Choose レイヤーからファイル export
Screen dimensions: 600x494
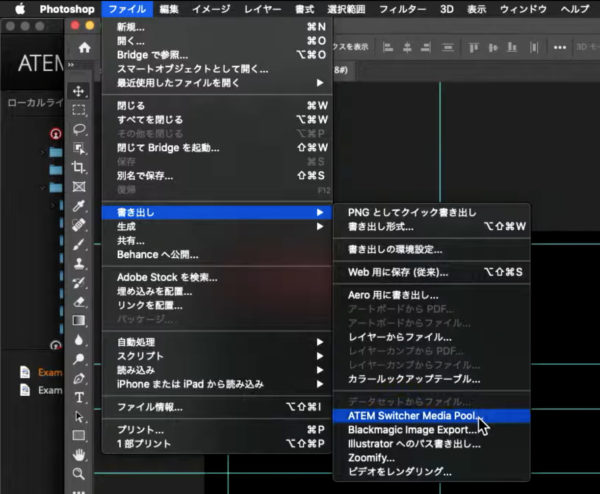pyautogui.click(x=432, y=337)
